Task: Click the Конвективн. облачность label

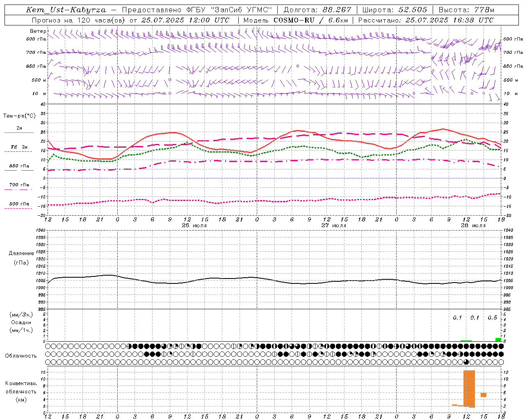Action: (x=21, y=388)
